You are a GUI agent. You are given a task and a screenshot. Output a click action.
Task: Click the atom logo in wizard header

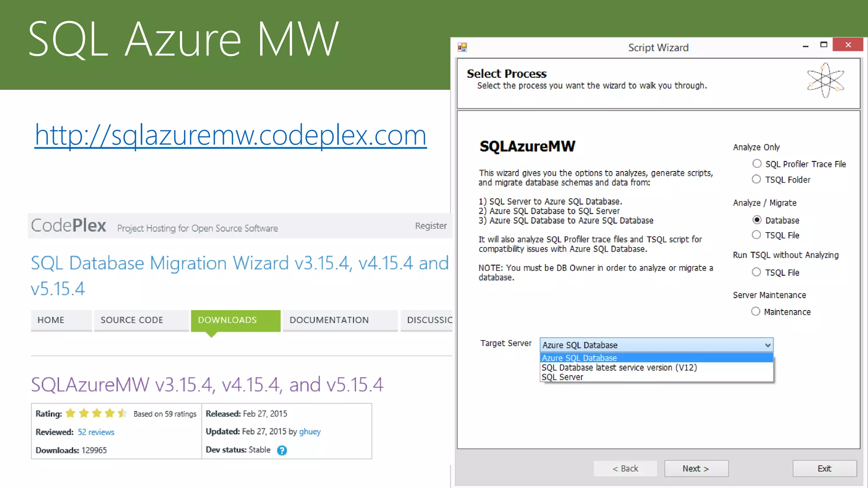tap(826, 80)
